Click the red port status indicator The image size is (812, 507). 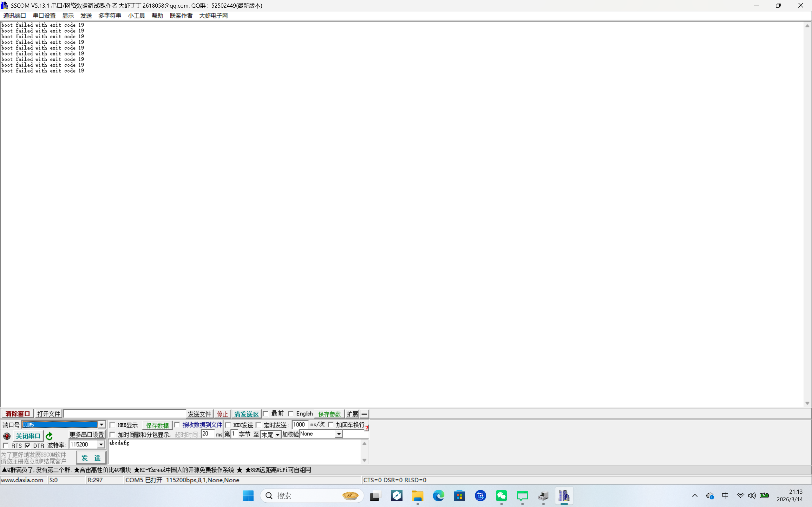[7, 436]
